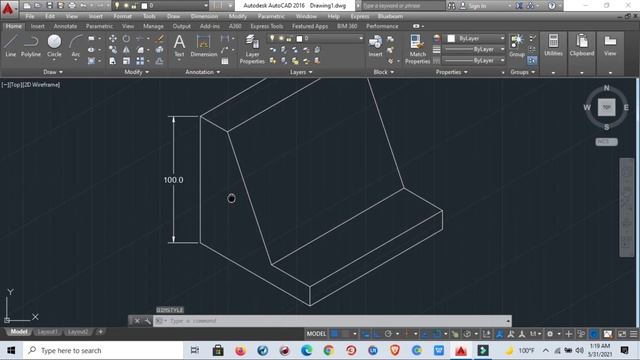Open the Clipboard panel
This screenshot has height=360, width=640.
[x=582, y=45]
